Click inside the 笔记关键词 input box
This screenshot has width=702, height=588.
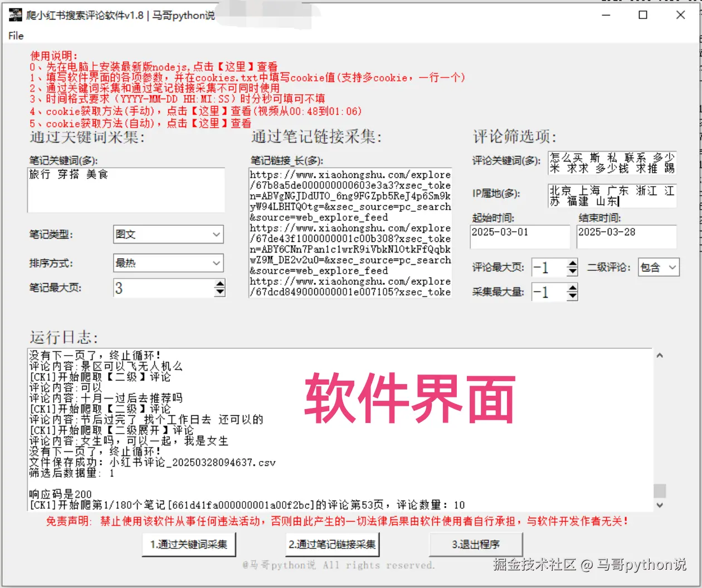tap(125, 189)
